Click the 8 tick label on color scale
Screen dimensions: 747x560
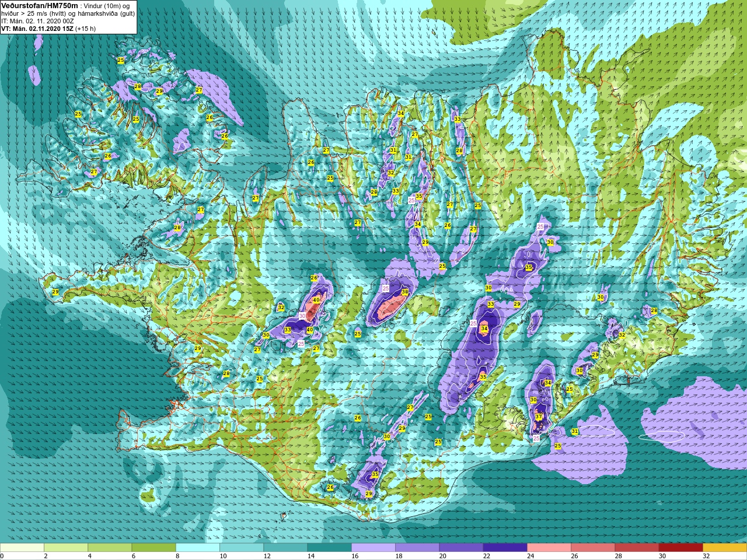click(x=176, y=556)
